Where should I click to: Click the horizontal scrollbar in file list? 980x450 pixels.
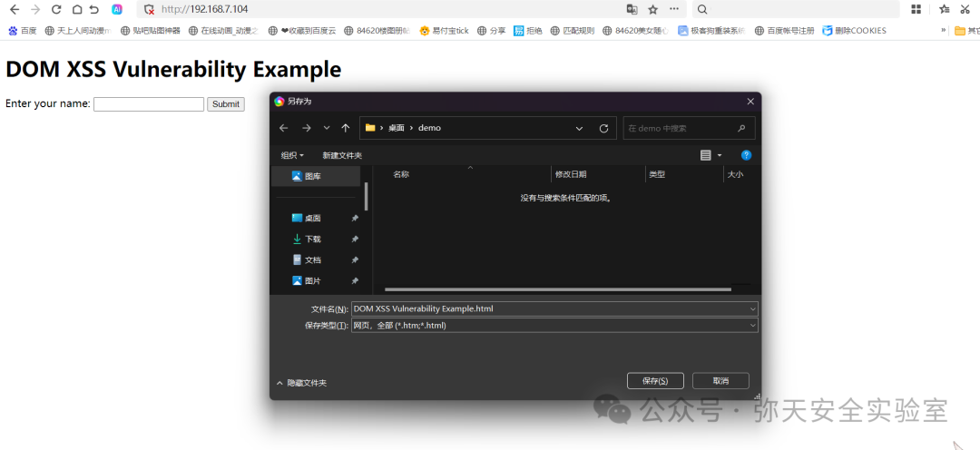557,289
